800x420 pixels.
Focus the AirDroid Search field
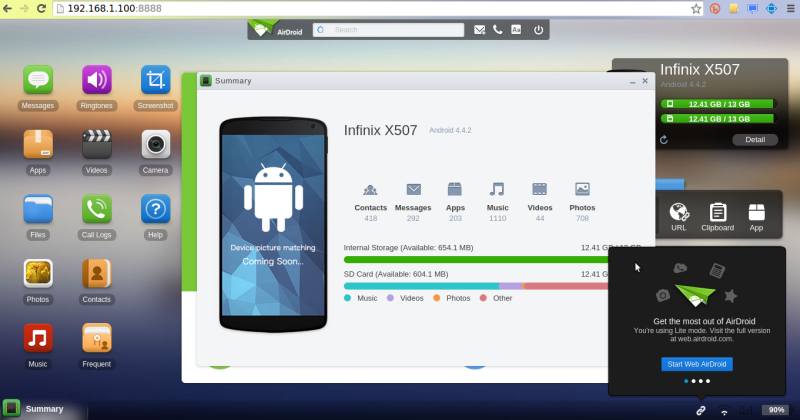point(388,30)
